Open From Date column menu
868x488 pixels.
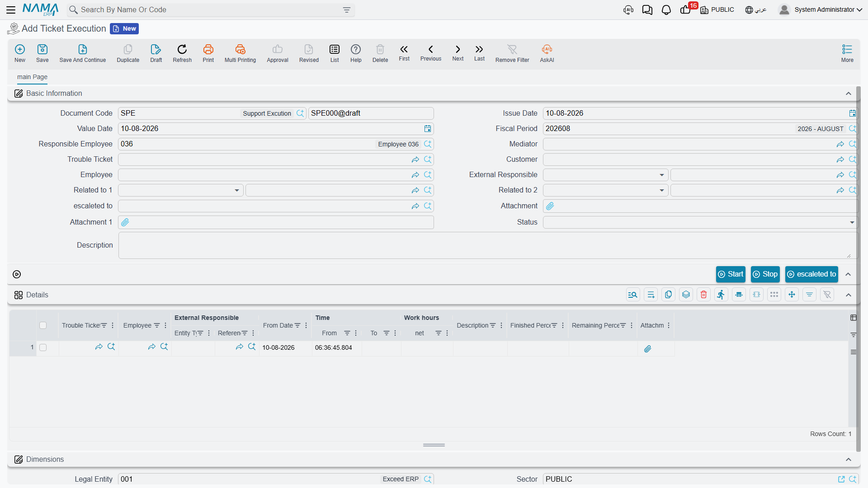[306, 325]
